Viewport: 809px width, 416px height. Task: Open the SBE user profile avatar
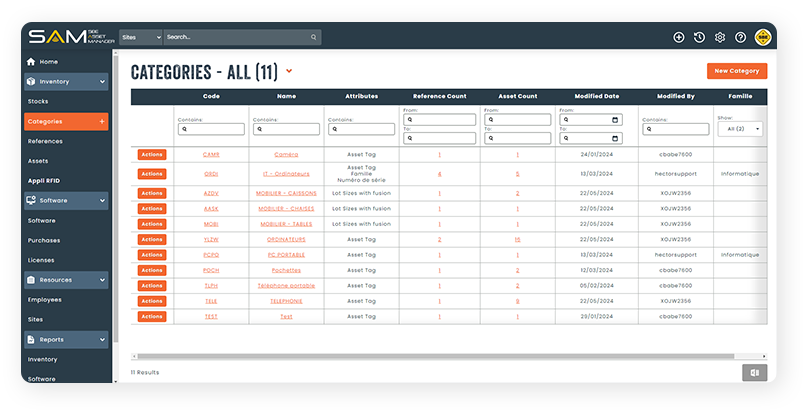[x=762, y=37]
